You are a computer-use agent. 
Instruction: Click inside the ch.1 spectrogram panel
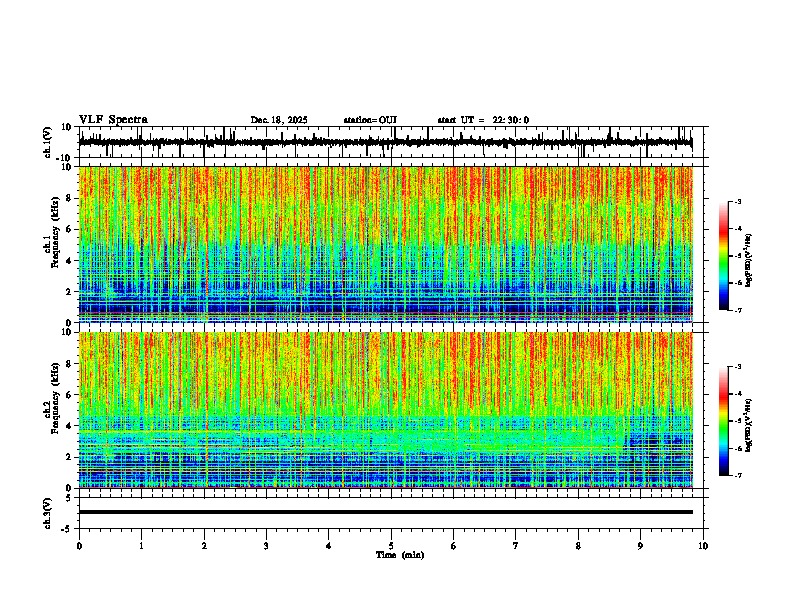(386, 244)
